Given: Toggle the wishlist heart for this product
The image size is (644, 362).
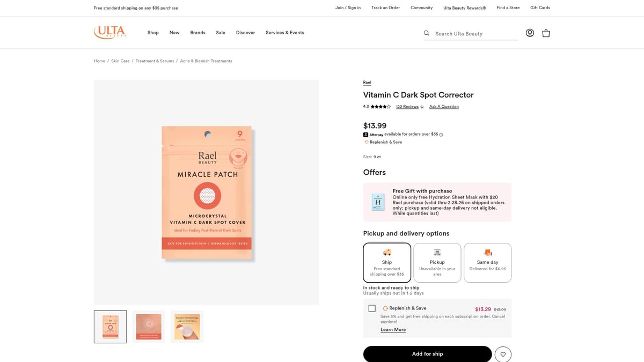Looking at the screenshot, I should pyautogui.click(x=503, y=354).
